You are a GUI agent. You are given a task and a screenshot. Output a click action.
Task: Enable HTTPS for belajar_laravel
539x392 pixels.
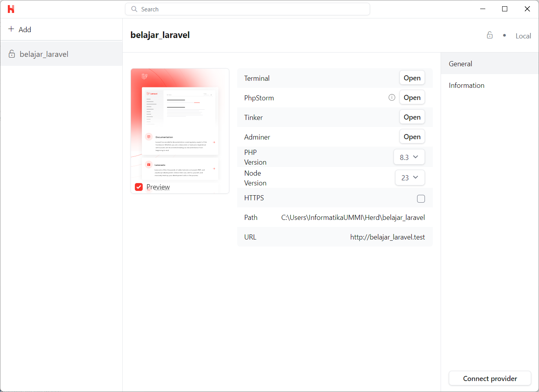tap(421, 199)
